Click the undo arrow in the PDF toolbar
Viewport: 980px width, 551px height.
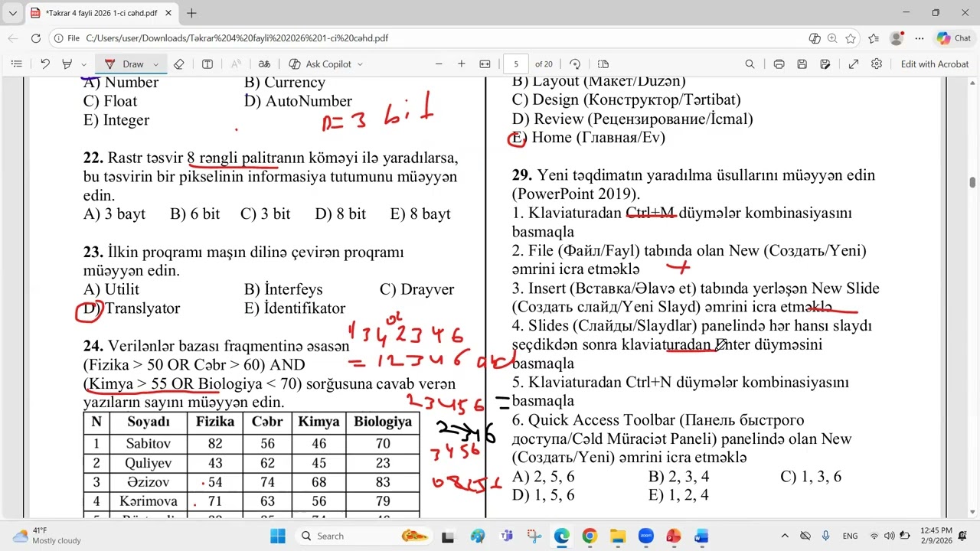coord(45,64)
